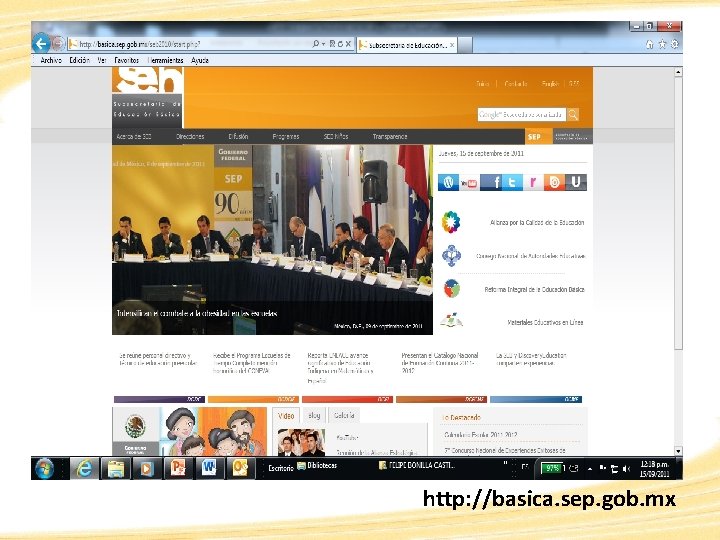Click Calendario Escolar 2011-2012 link
Viewport: 720px width, 540px height.
[x=481, y=434]
